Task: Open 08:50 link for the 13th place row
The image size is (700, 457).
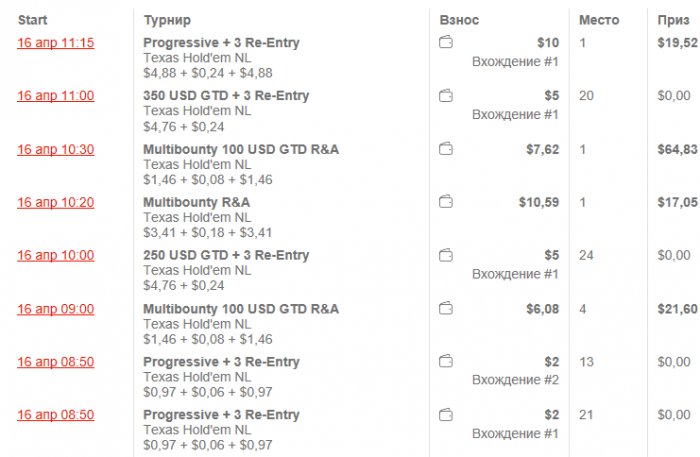Action: (x=55, y=362)
